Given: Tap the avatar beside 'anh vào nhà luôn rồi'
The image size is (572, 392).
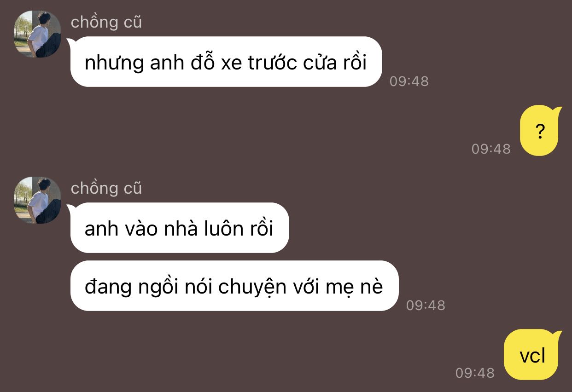Looking at the screenshot, I should pos(37,200).
